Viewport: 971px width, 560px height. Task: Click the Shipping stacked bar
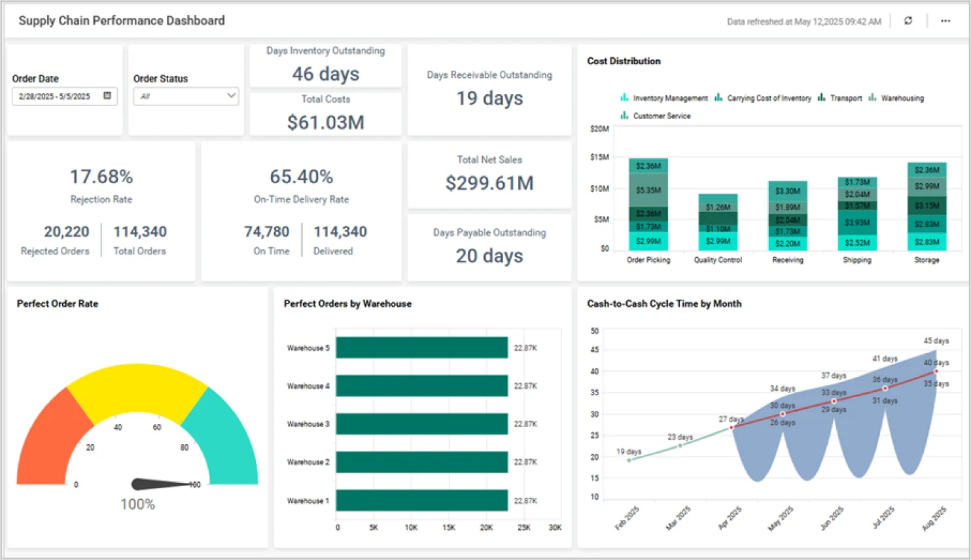pyautogui.click(x=857, y=213)
